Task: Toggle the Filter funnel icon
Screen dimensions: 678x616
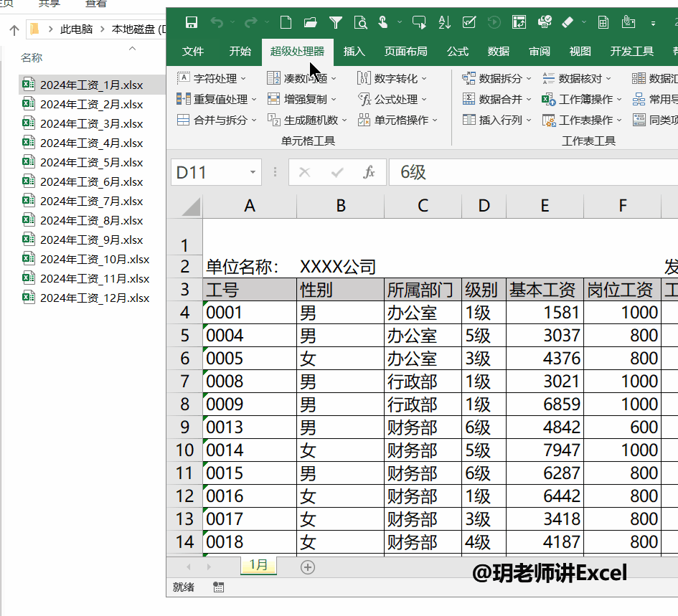Action: pyautogui.click(x=336, y=22)
